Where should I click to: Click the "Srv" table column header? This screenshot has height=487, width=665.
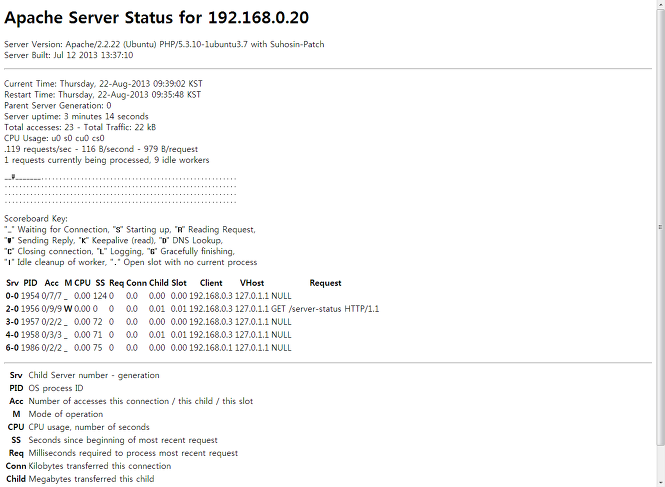coord(12,283)
